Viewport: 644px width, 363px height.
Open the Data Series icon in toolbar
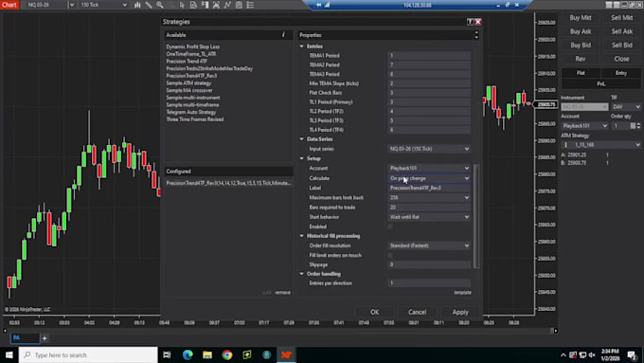tap(193, 5)
